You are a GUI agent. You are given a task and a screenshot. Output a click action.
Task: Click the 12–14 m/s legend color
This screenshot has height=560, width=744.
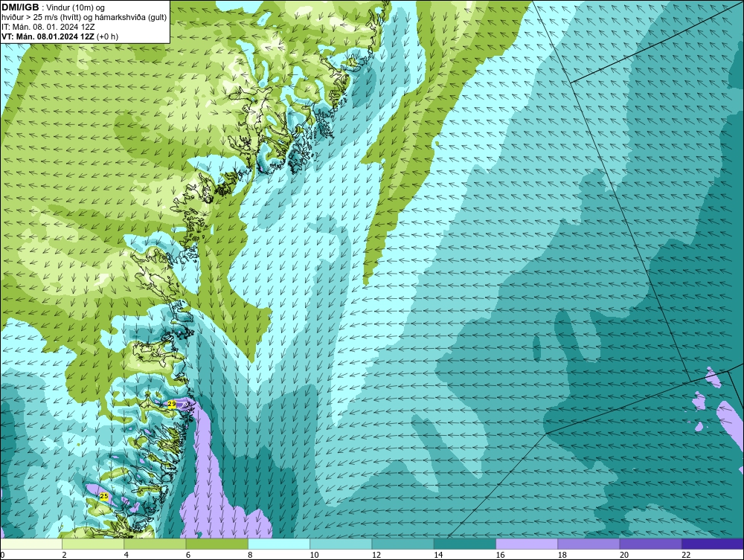click(x=403, y=544)
